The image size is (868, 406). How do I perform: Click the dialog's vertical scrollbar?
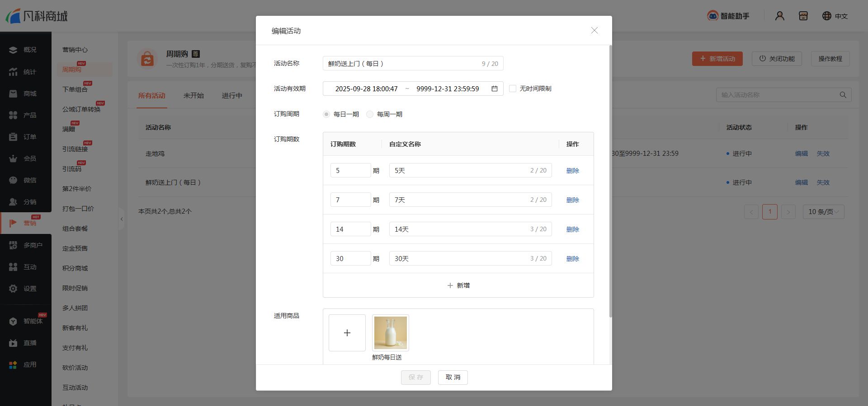[x=610, y=181]
